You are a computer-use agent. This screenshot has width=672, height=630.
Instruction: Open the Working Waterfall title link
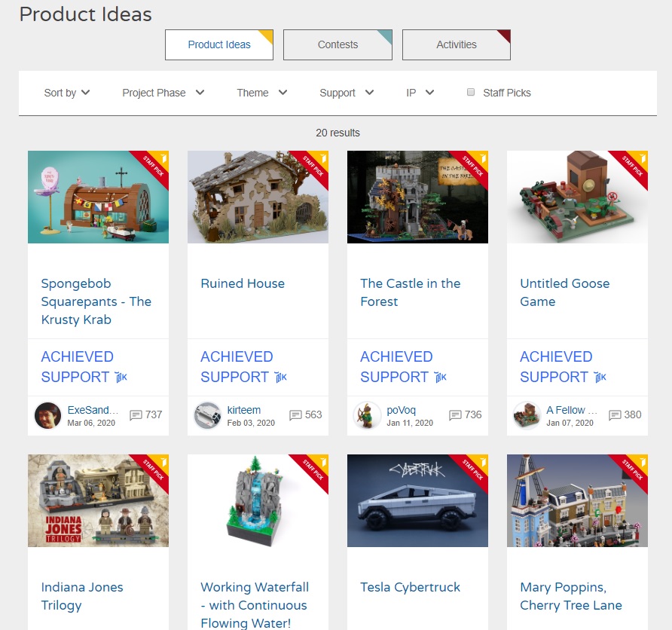pos(255,604)
